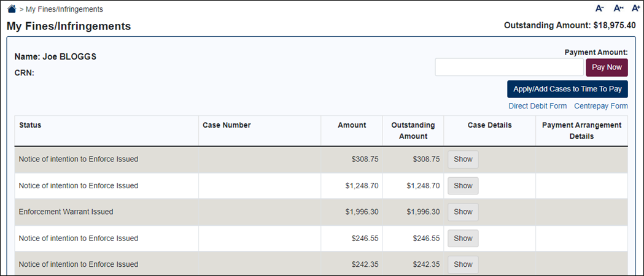Show case details for $308.75 fine
Viewport: 644px width, 276px height.
pos(463,159)
